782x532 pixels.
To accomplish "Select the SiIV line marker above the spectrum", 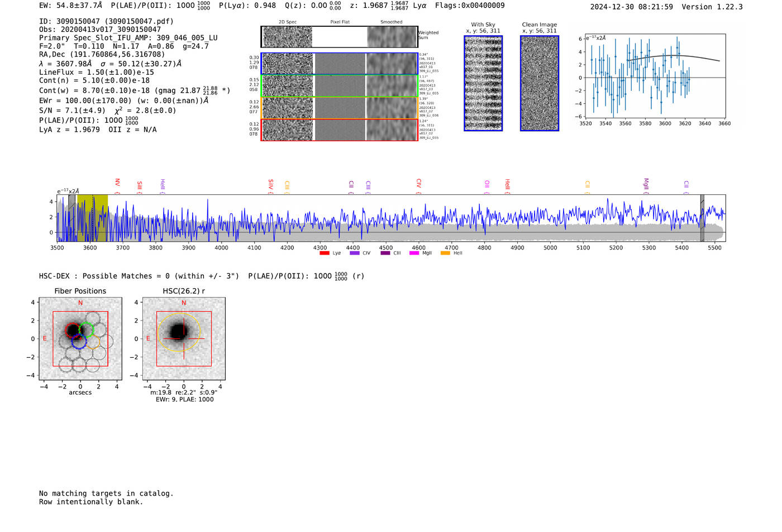I will tap(271, 185).
